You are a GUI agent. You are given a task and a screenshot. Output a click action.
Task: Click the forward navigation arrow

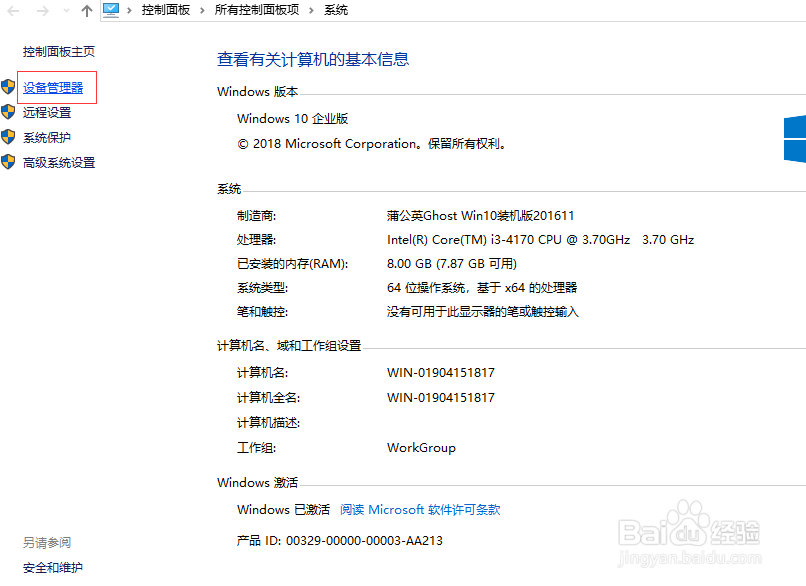[x=42, y=10]
